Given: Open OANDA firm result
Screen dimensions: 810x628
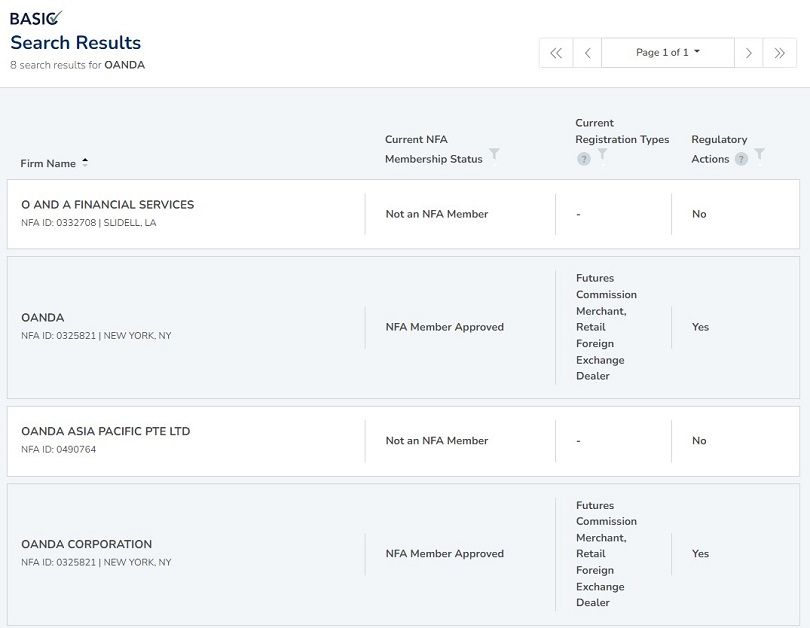Looking at the screenshot, I should coord(43,318).
